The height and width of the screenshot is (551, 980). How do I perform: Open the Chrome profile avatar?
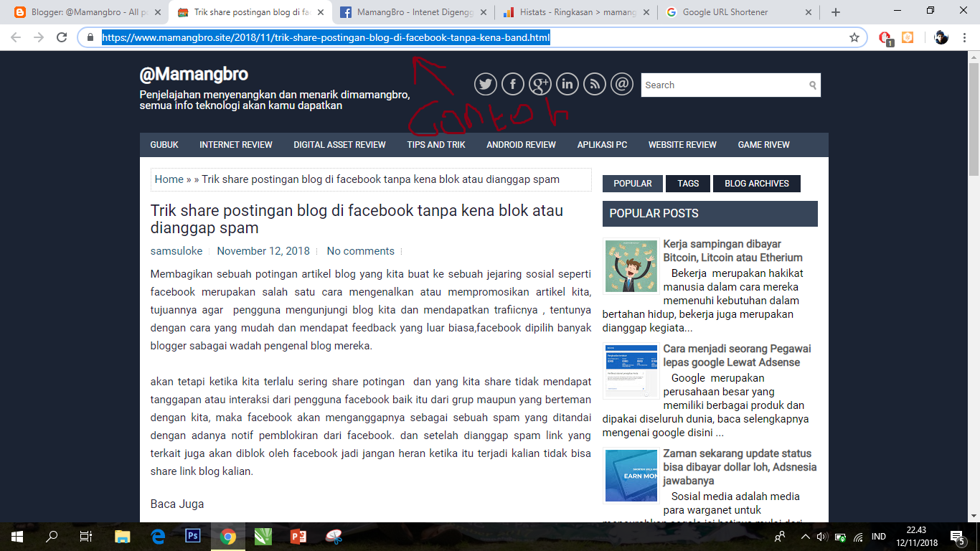[x=941, y=37]
